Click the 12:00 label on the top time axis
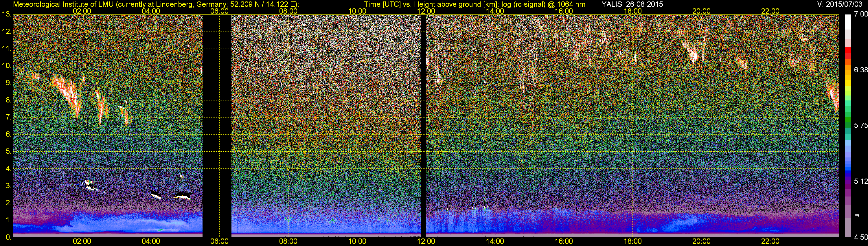Image resolution: width=868 pixels, height=246 pixels. (x=426, y=11)
